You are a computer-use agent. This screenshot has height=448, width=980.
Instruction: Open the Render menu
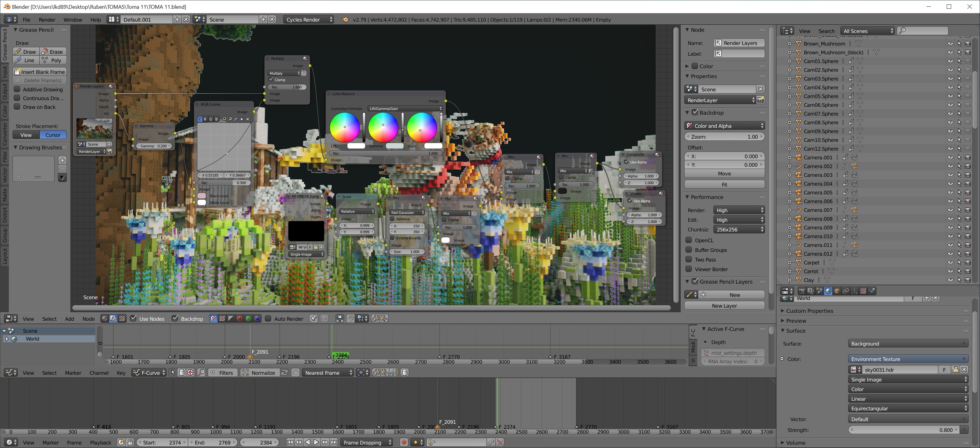47,20
